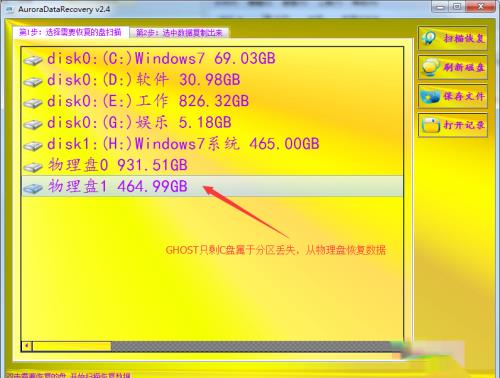The height and width of the screenshot is (378, 500).
Task: Click drive icon beside C: Windows7
Action: 33,60
